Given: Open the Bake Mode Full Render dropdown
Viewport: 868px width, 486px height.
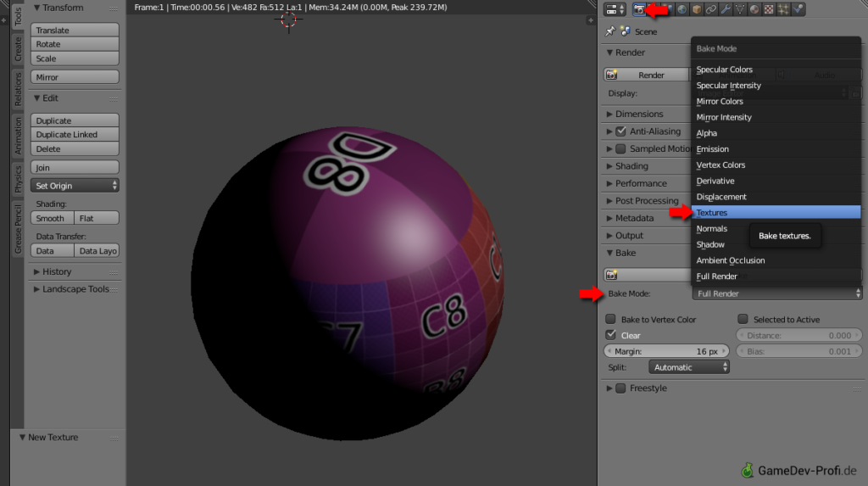Looking at the screenshot, I should (777, 293).
